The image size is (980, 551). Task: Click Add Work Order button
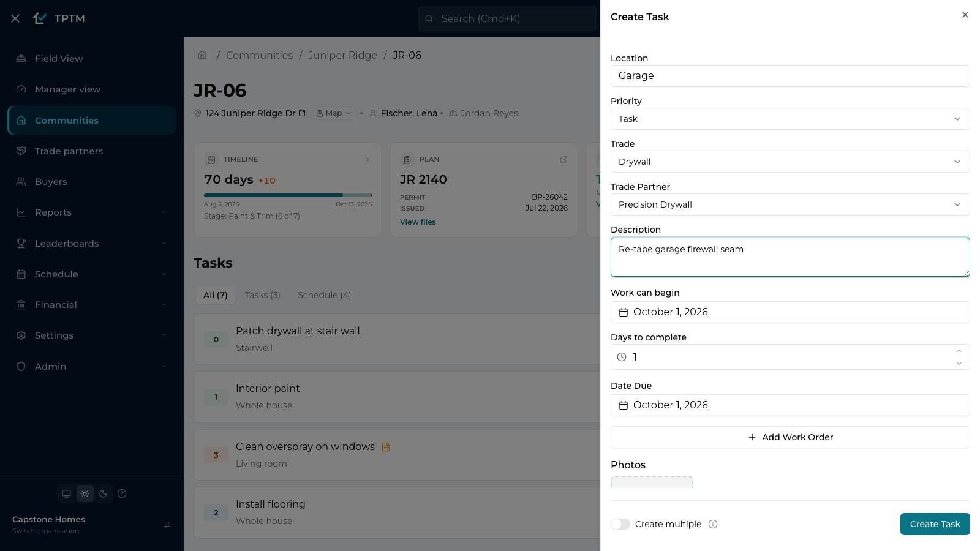[x=790, y=437]
